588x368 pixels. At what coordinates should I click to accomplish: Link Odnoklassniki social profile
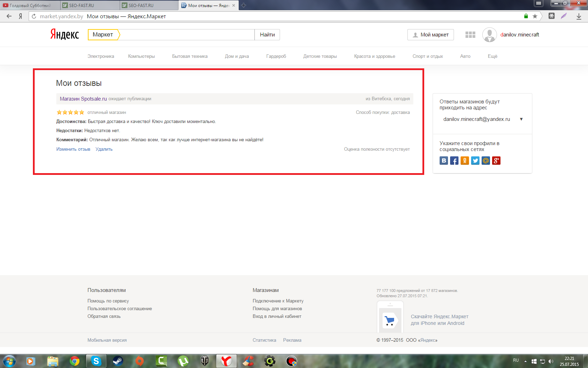(x=465, y=161)
